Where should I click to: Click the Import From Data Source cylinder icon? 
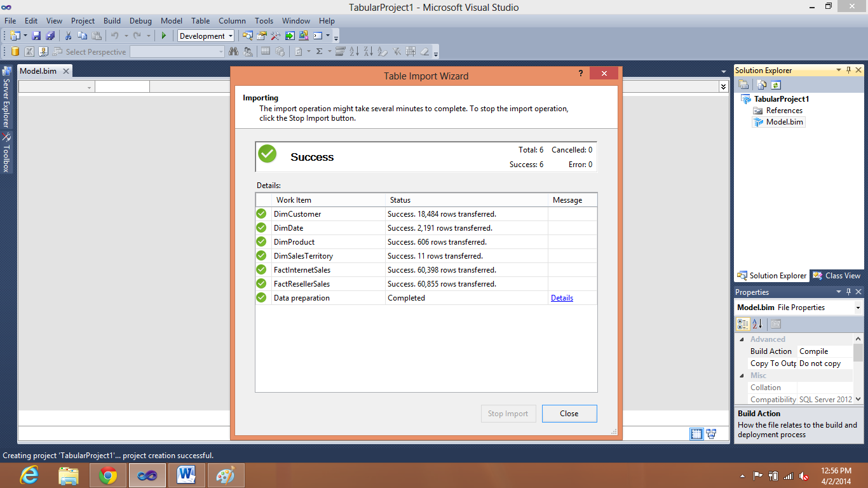15,51
